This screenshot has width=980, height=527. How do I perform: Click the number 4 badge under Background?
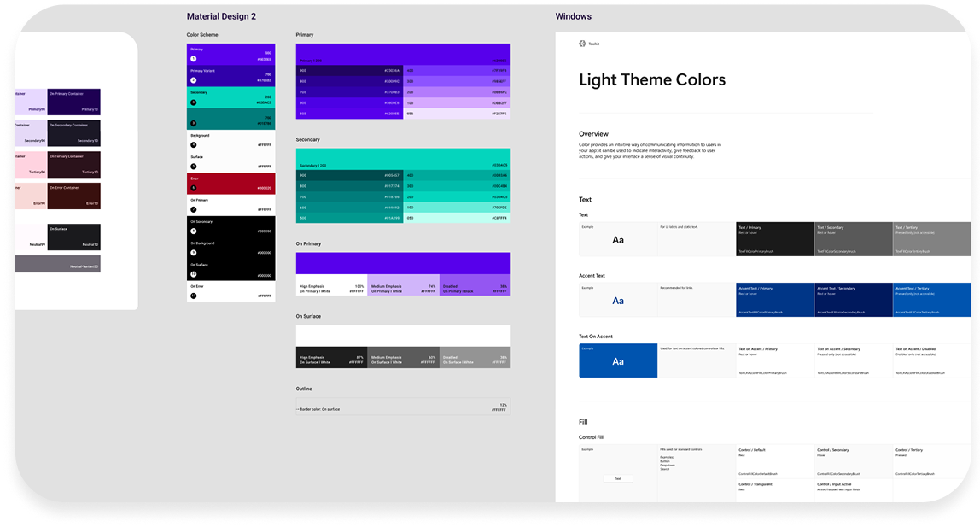click(x=193, y=145)
